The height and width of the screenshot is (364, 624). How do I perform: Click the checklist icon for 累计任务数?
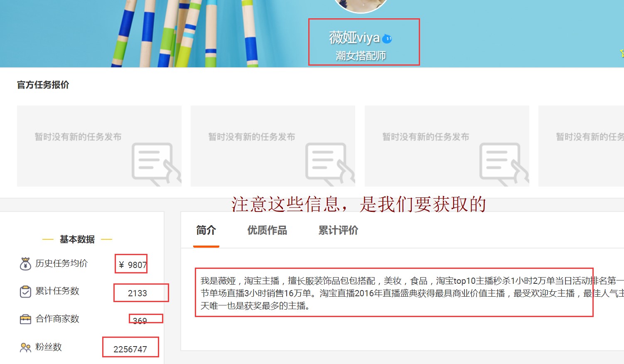coord(25,292)
